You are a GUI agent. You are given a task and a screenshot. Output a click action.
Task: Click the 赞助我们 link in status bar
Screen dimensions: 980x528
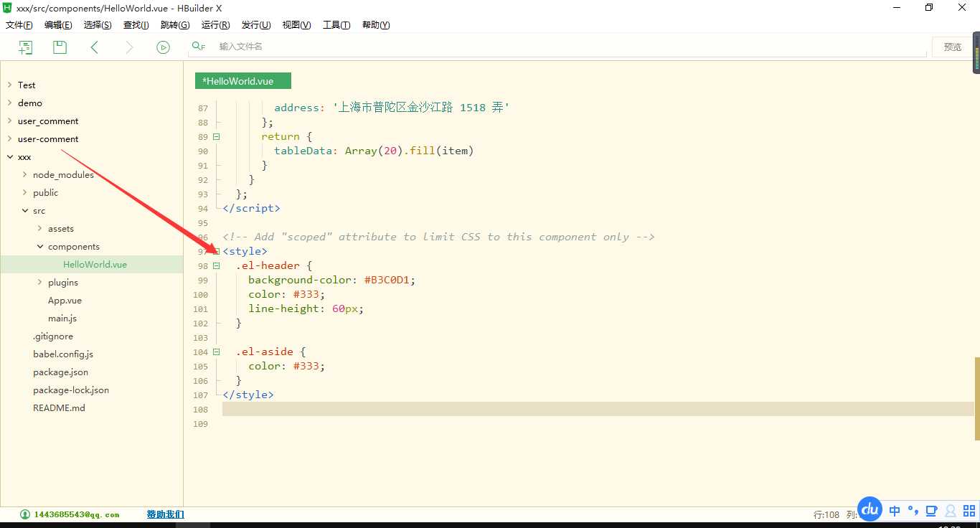click(165, 514)
